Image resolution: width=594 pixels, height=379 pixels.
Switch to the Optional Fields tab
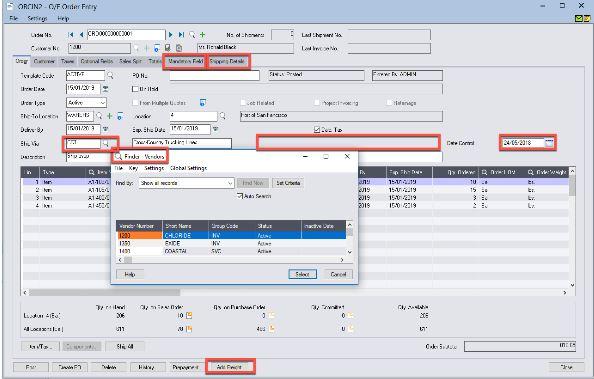tap(97, 61)
